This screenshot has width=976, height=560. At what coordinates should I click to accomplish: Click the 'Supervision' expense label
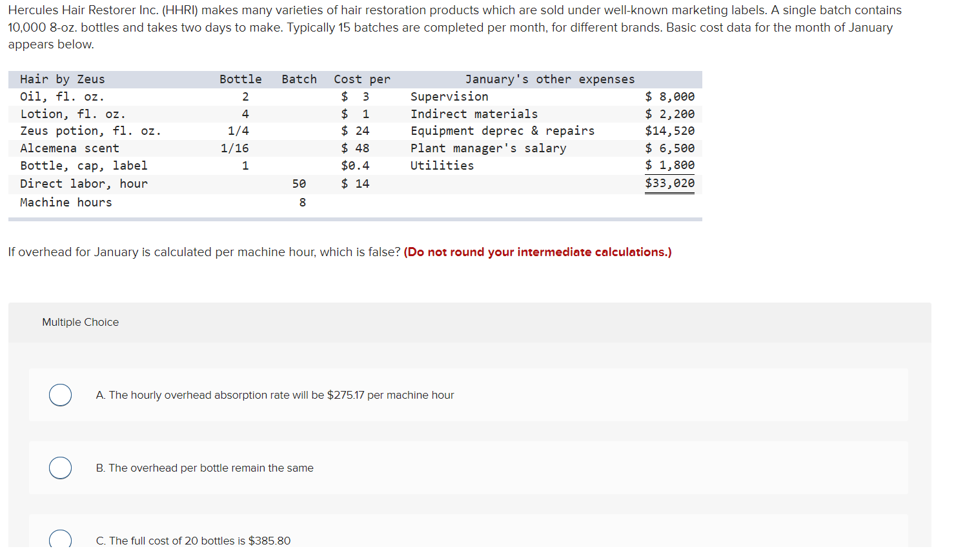(449, 97)
